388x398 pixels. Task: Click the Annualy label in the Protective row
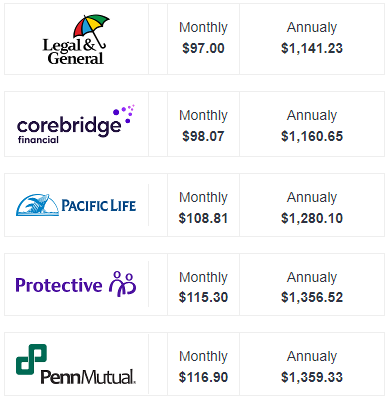pos(312,278)
